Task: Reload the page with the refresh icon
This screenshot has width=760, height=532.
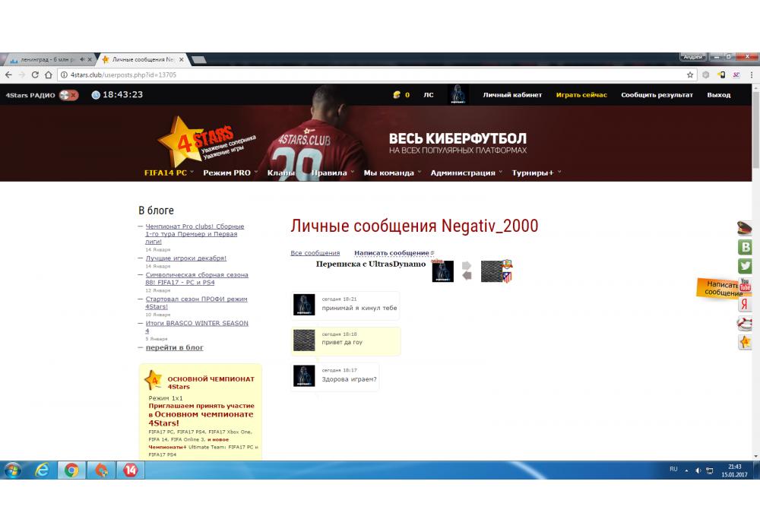Action: [x=35, y=74]
